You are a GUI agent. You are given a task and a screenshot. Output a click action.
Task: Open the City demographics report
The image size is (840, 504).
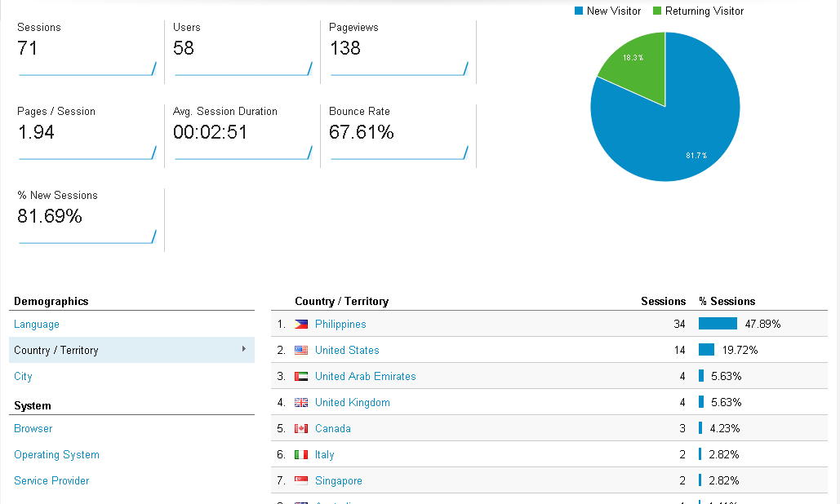23,376
